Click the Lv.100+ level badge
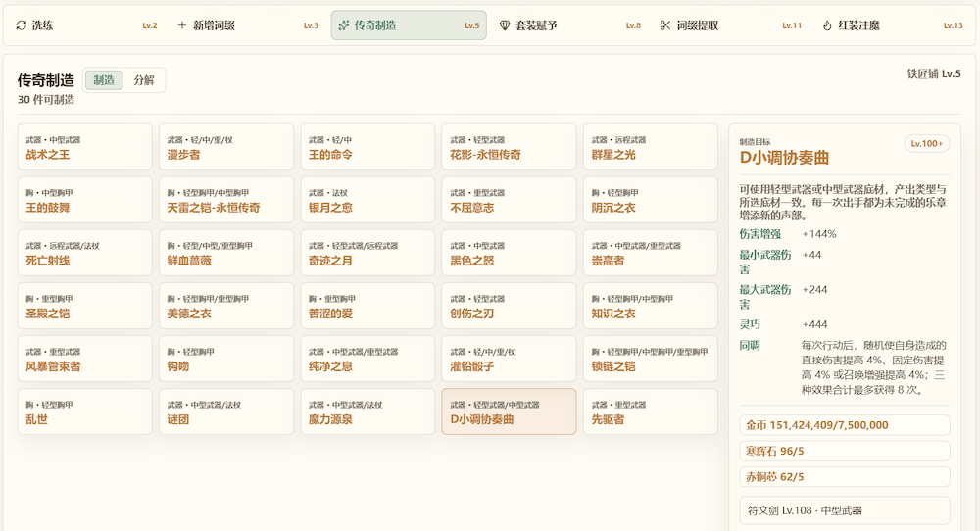The image size is (980, 531). 927,144
